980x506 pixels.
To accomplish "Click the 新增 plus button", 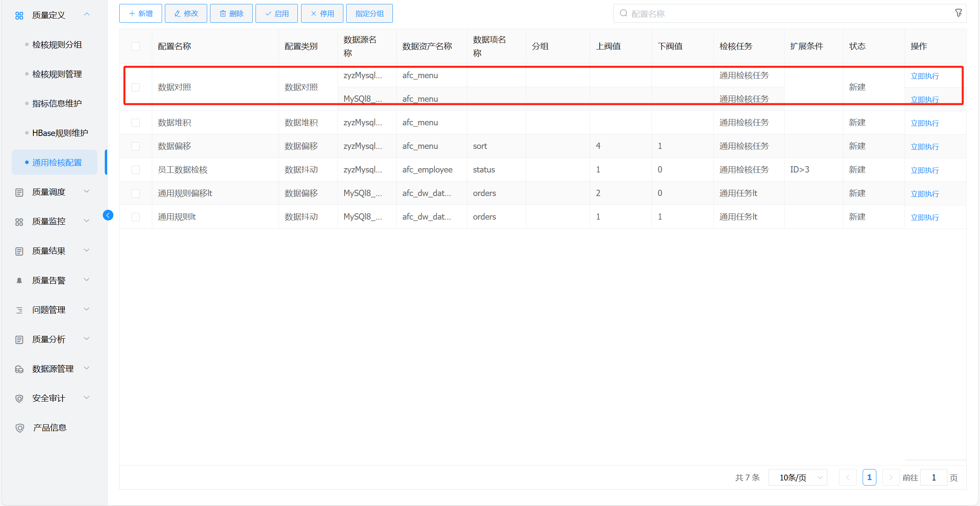I will (141, 14).
